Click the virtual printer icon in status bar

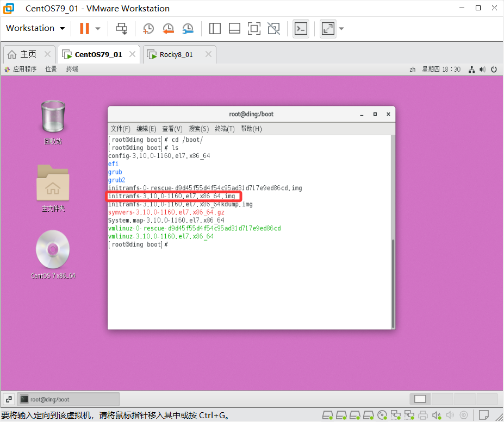pos(423,415)
